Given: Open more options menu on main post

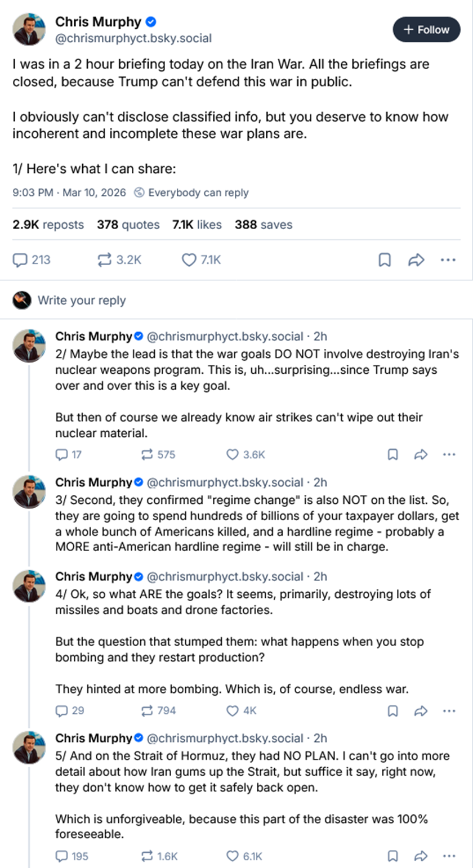Looking at the screenshot, I should tap(448, 260).
